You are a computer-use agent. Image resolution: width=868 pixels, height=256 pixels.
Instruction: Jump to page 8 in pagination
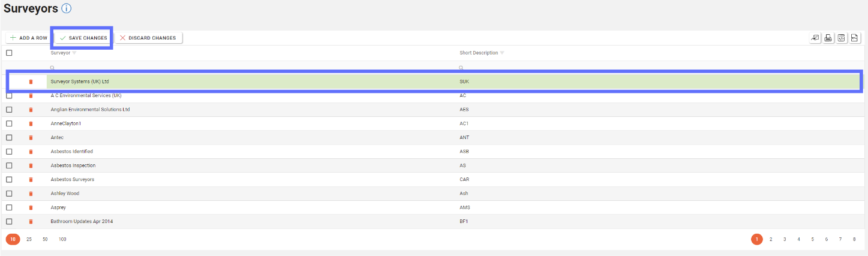pyautogui.click(x=854, y=239)
